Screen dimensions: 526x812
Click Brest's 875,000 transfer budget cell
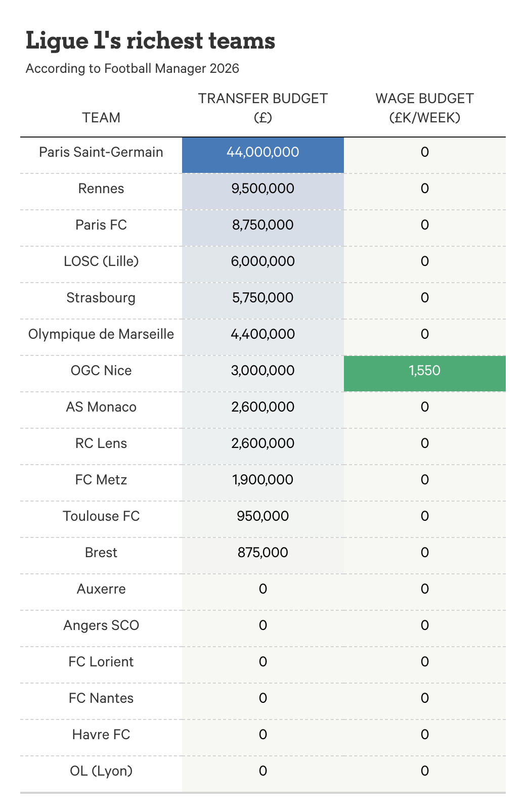262,553
